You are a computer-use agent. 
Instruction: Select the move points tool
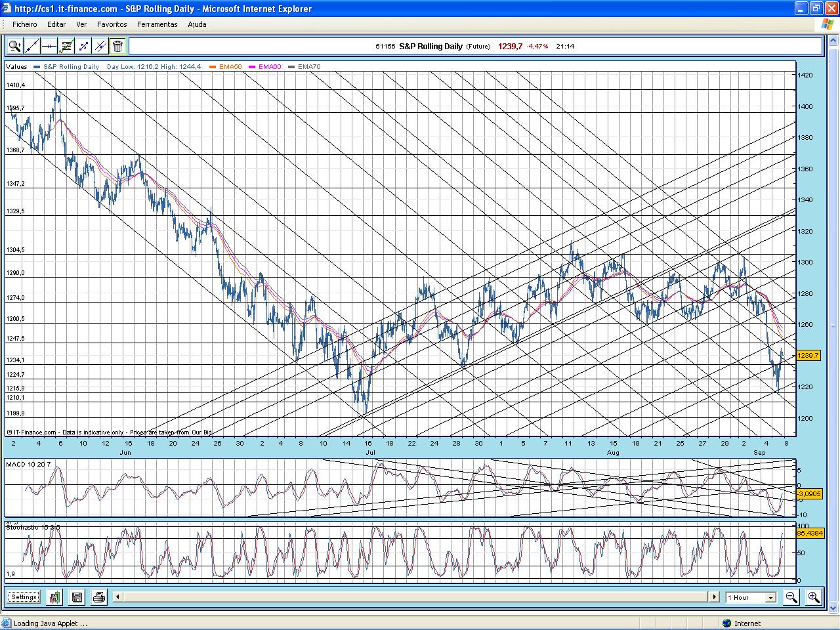coord(83,46)
